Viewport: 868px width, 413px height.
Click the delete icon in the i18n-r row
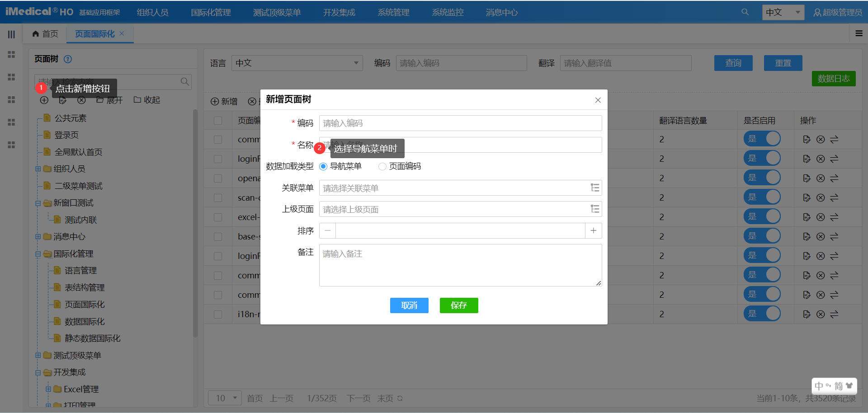[x=821, y=314]
